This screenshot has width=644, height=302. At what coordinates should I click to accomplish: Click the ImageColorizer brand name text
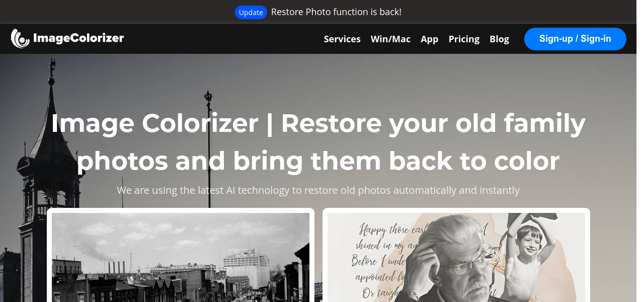tap(78, 38)
